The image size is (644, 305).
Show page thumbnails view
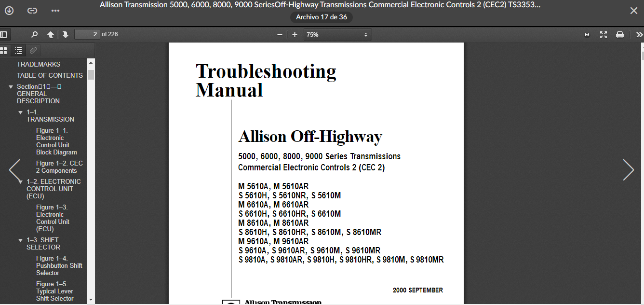pos(4,50)
